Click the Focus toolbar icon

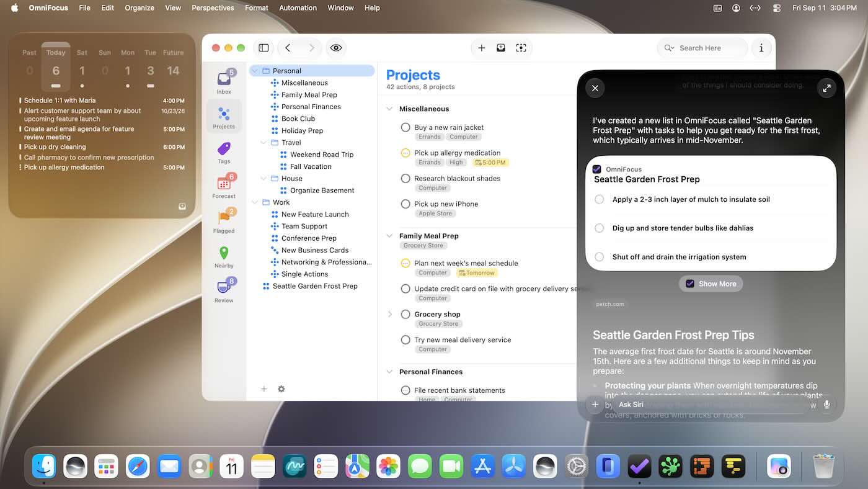coord(521,48)
